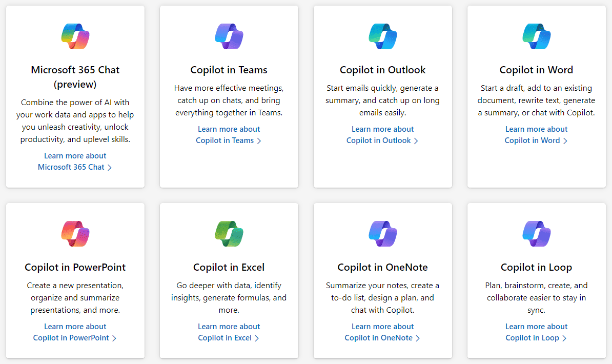The image size is (612, 364).
Task: Open Learn more about Copilot in PowerPoint link
Action: pos(75,332)
